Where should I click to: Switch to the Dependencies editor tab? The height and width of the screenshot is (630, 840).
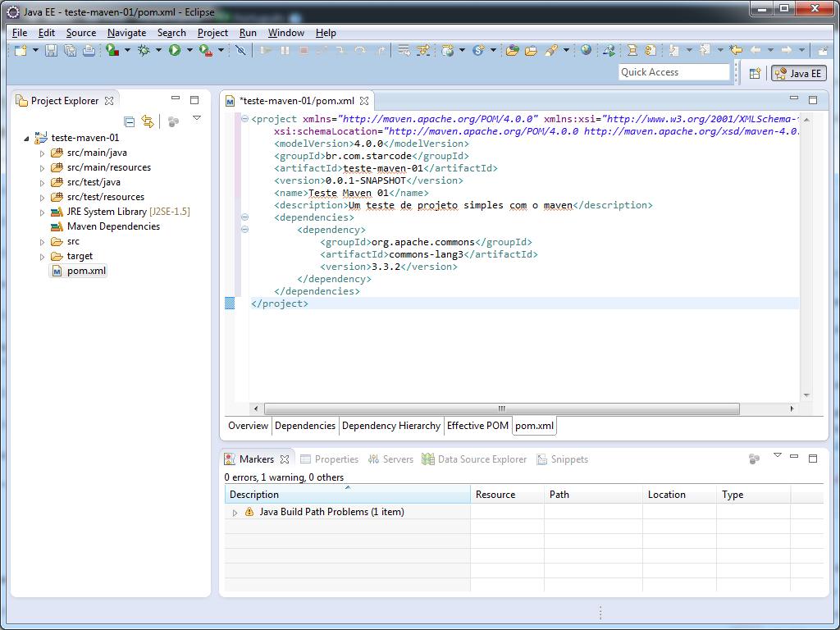point(305,426)
